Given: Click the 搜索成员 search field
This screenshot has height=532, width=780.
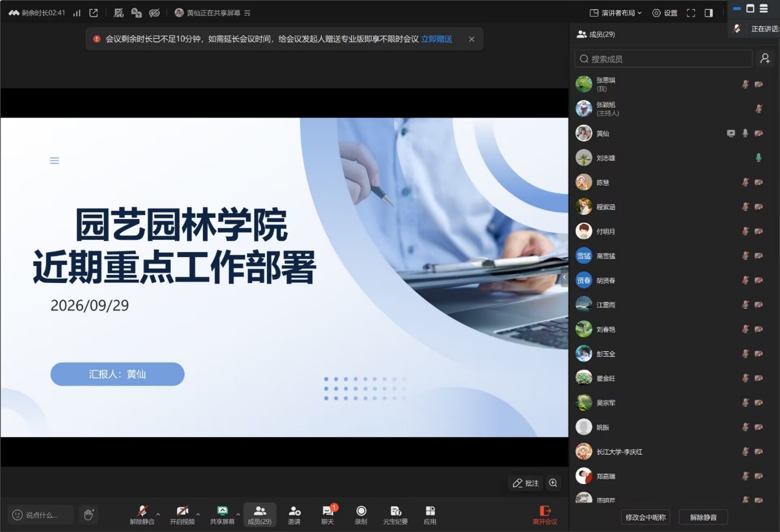Looking at the screenshot, I should coord(663,58).
